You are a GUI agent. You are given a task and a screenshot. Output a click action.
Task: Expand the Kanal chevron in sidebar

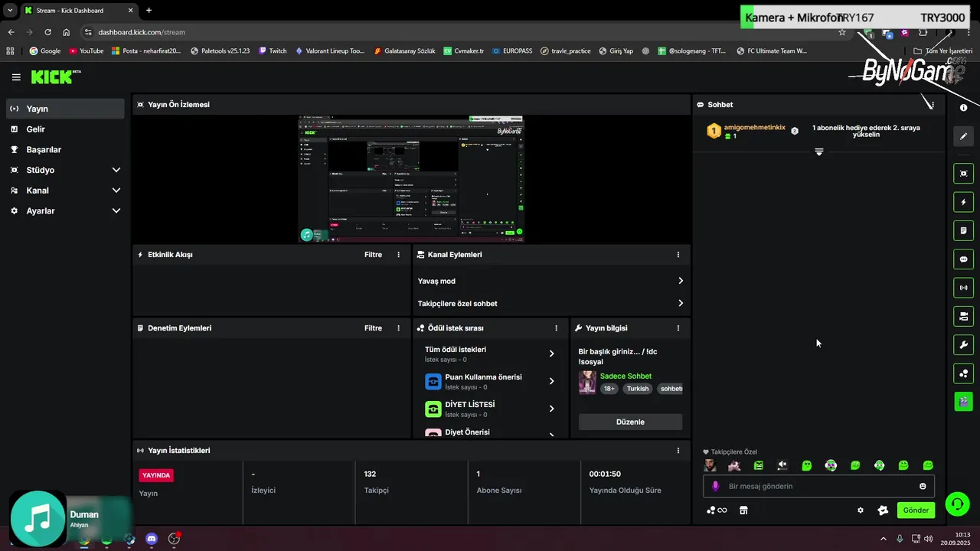click(116, 191)
